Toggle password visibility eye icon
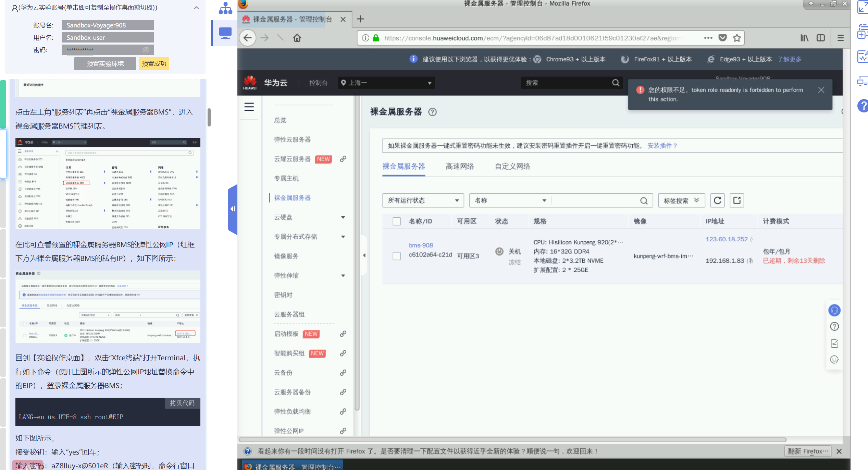Viewport: 868px width, 470px height. [146, 50]
